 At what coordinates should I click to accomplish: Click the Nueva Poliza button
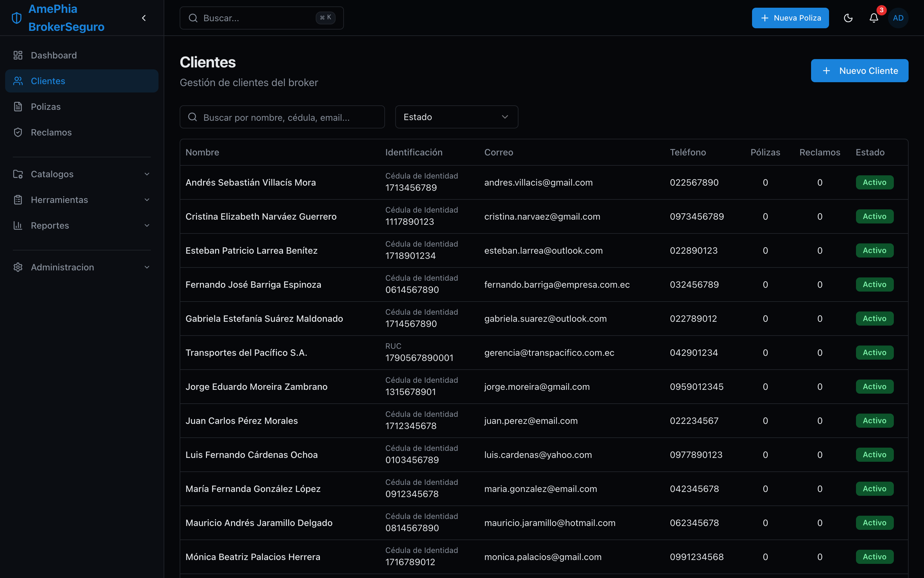790,18
